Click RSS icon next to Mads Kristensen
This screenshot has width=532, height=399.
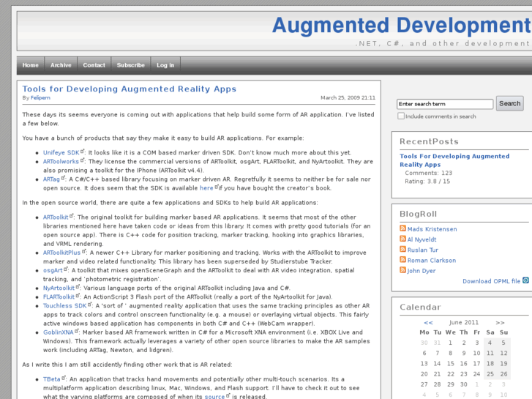402,228
